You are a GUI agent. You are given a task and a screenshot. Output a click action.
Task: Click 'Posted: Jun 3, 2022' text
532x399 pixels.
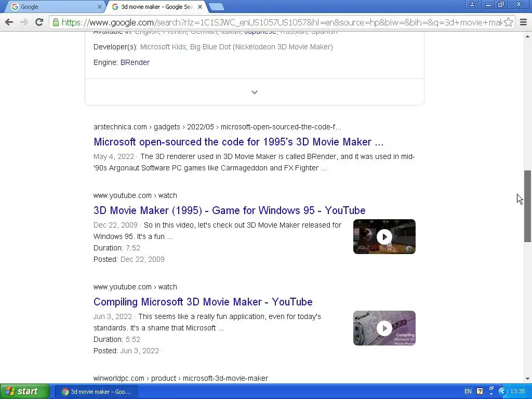tap(126, 351)
